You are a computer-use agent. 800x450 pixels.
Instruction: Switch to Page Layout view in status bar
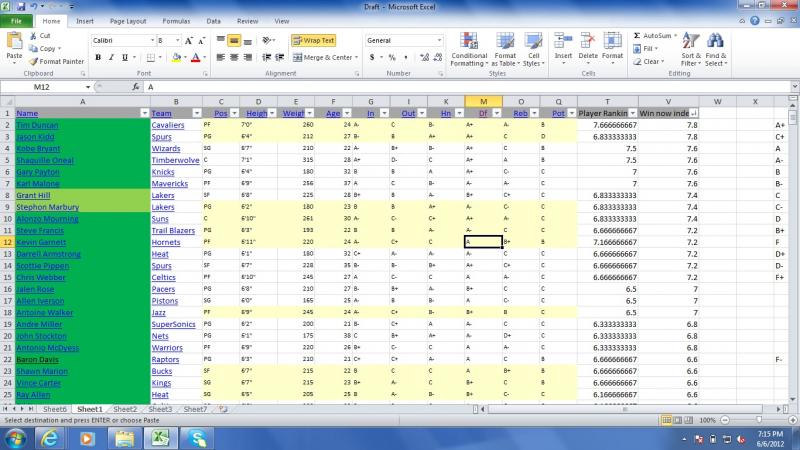point(678,420)
